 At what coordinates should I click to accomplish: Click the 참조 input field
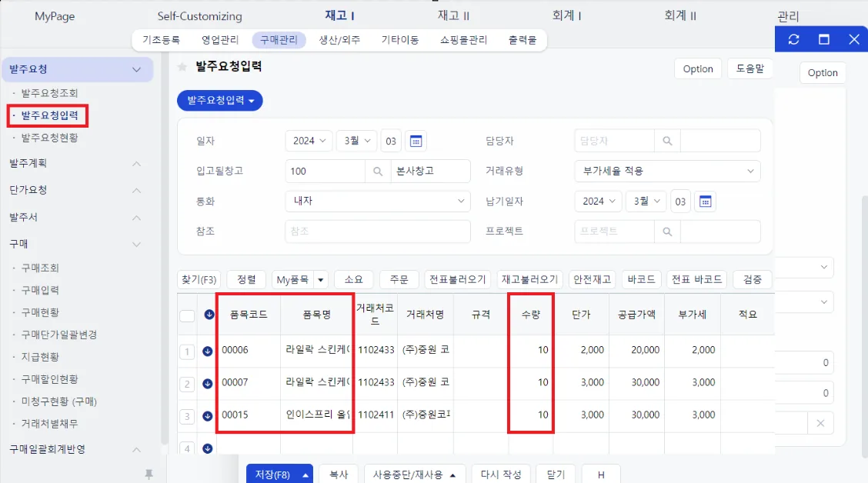click(x=378, y=232)
